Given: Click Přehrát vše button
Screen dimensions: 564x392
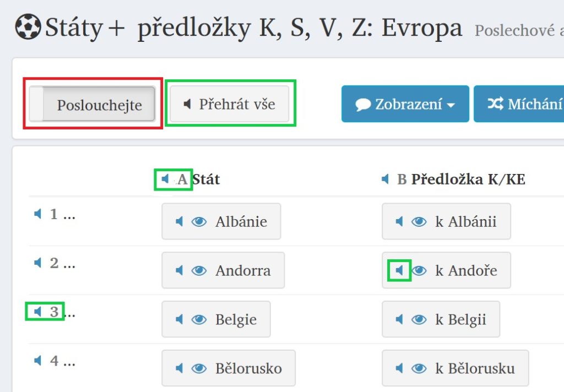Looking at the screenshot, I should tap(230, 104).
